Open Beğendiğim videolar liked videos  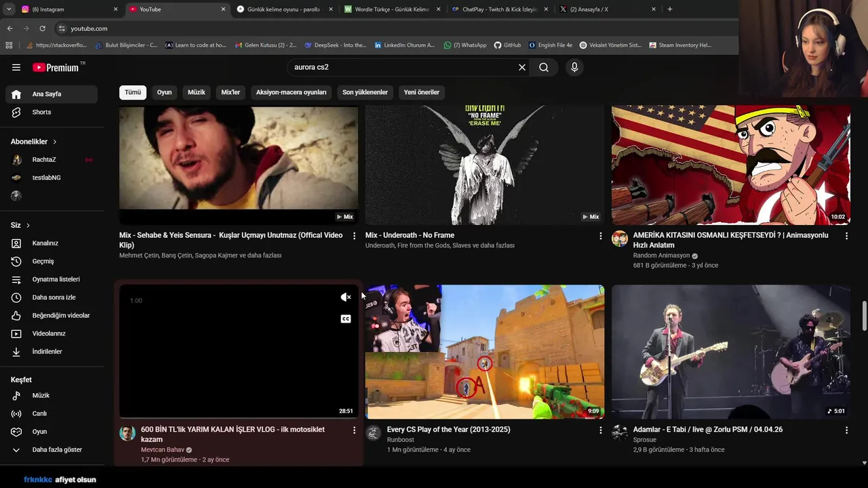tap(52, 315)
